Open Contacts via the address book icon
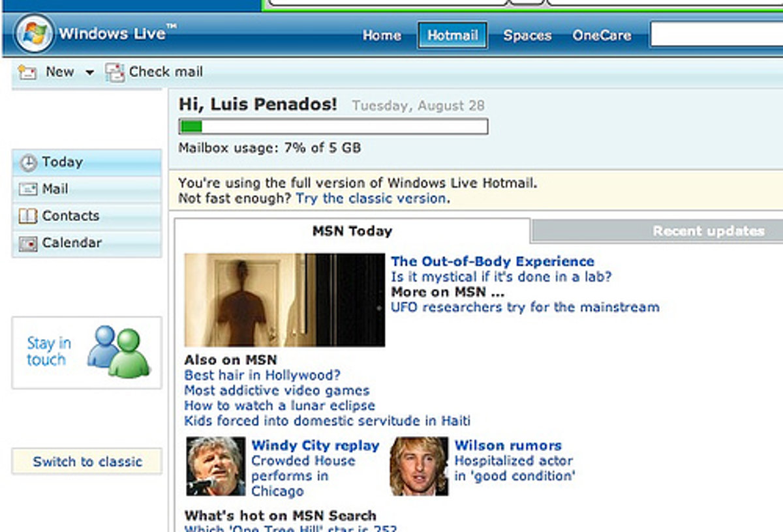Screen dimensions: 783x532 pyautogui.click(x=28, y=216)
